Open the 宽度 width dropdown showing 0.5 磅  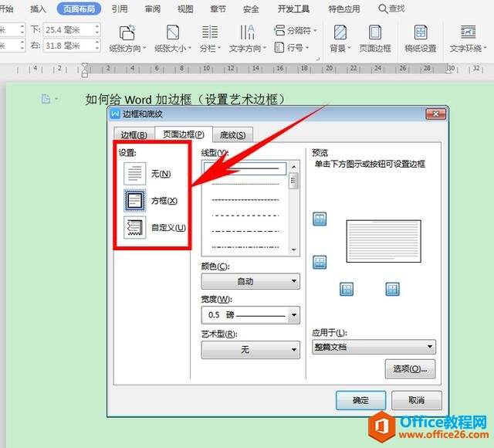tap(250, 314)
